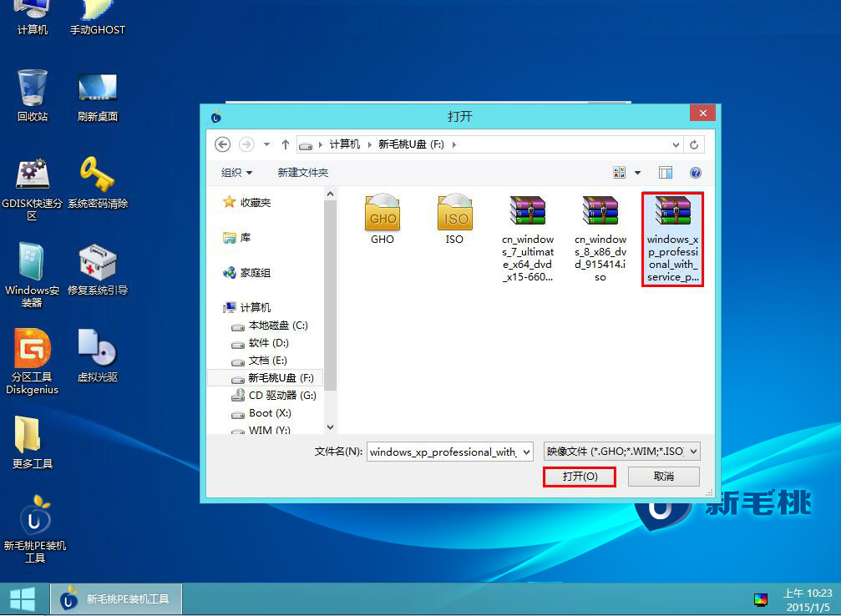841x616 pixels.
Task: Toggle the preview pane button
Action: [x=666, y=173]
